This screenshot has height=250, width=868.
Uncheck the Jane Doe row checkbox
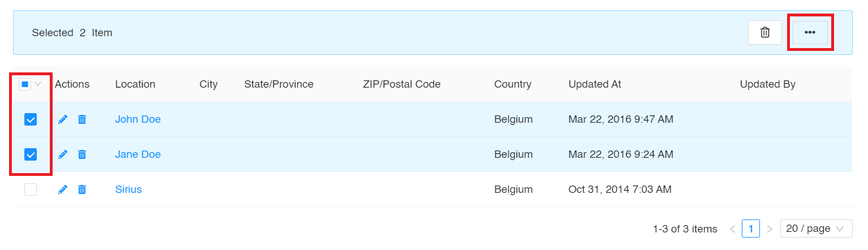(31, 154)
